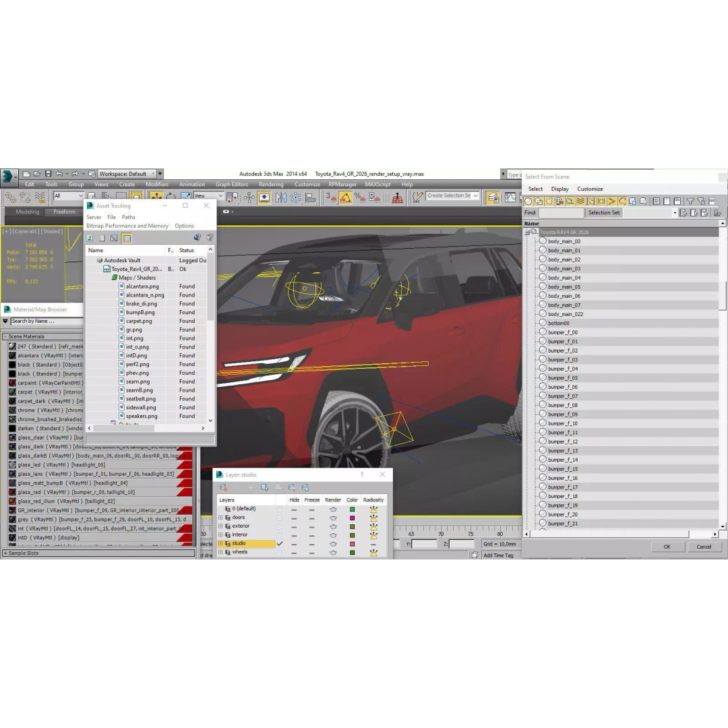
Task: Click OK in Select From Scene dialog
Action: click(667, 547)
